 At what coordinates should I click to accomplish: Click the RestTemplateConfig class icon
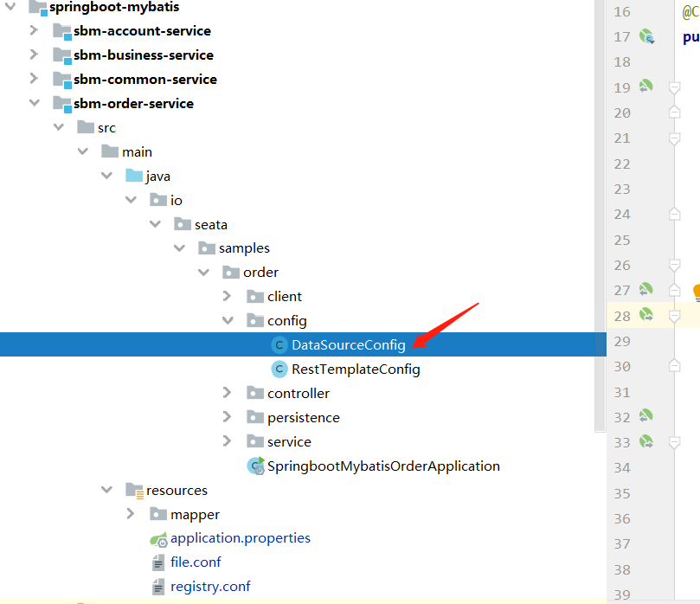[x=279, y=369]
